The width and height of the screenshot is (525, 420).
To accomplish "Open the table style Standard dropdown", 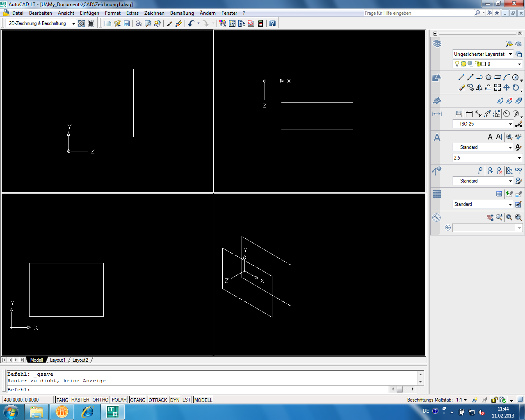I will coord(483,204).
